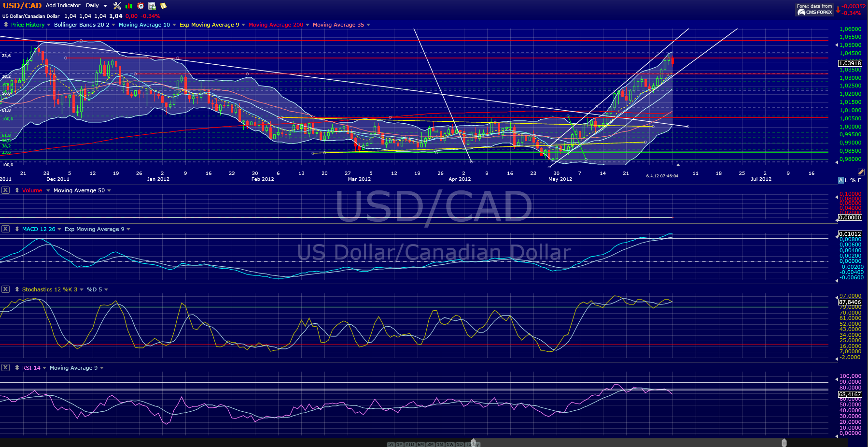Select the 1W range button
This screenshot has height=447, width=868.
pos(450,444)
